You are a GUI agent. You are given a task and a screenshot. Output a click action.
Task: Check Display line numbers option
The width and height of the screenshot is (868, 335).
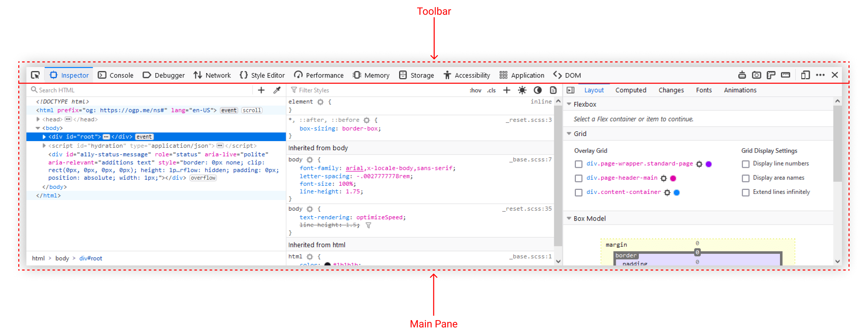[x=745, y=164]
